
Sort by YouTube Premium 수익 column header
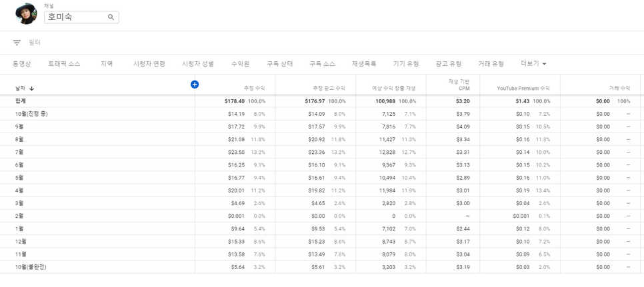(x=523, y=88)
